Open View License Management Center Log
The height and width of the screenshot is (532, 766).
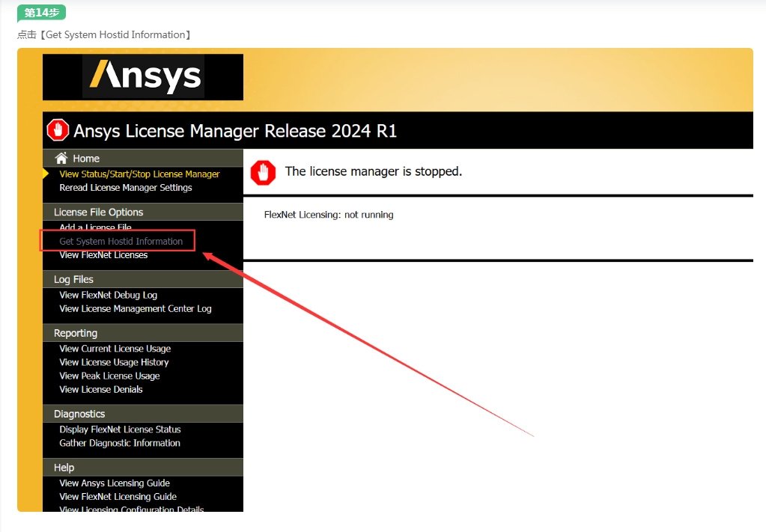(x=136, y=309)
